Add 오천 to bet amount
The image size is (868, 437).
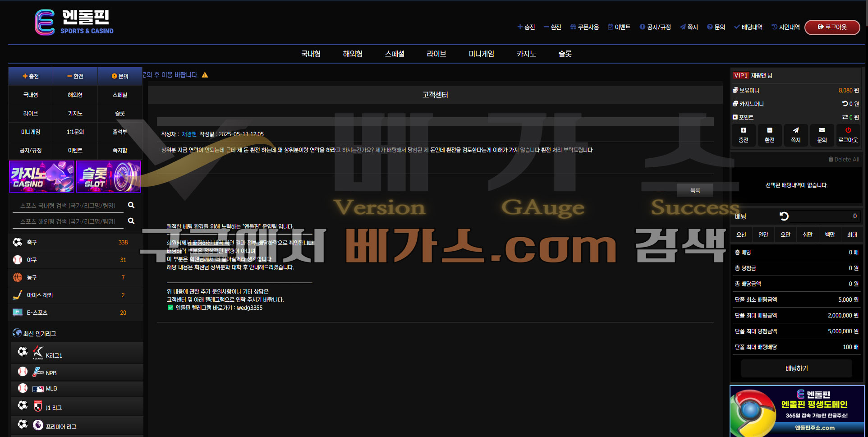pyautogui.click(x=741, y=235)
